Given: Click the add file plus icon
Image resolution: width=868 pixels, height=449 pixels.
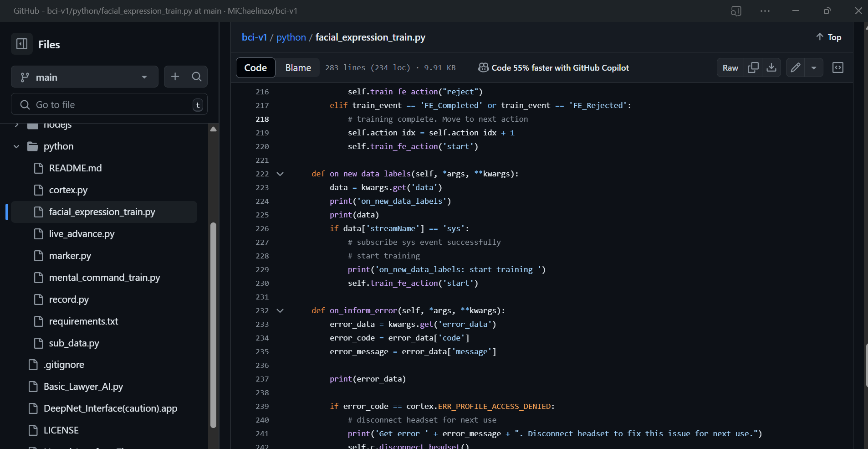Looking at the screenshot, I should pos(175,77).
